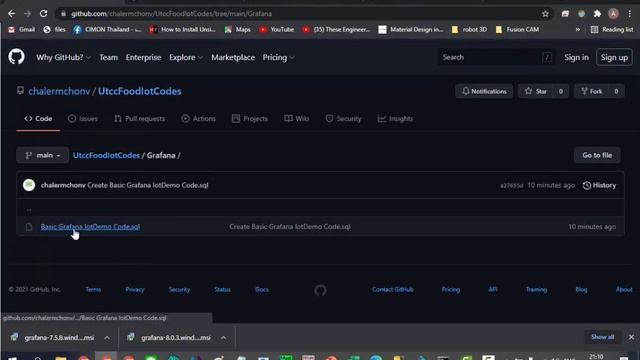Open robot 3D bookmark folder
This screenshot has width=640, height=360.
tap(469, 29)
